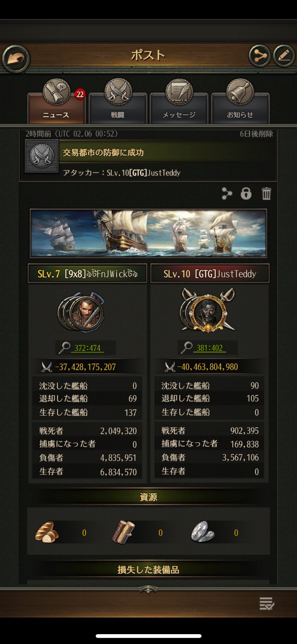297x644 pixels.
Task: Tap the pencil compose icon
Action: point(284,56)
